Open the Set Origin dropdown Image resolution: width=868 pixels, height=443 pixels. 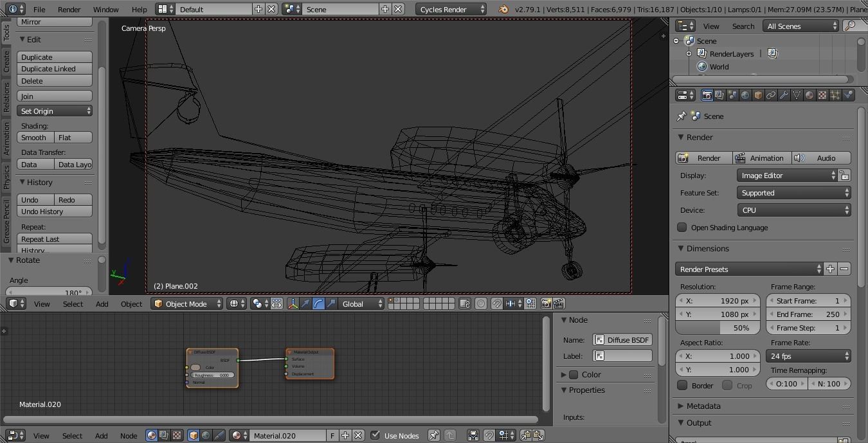click(x=55, y=111)
